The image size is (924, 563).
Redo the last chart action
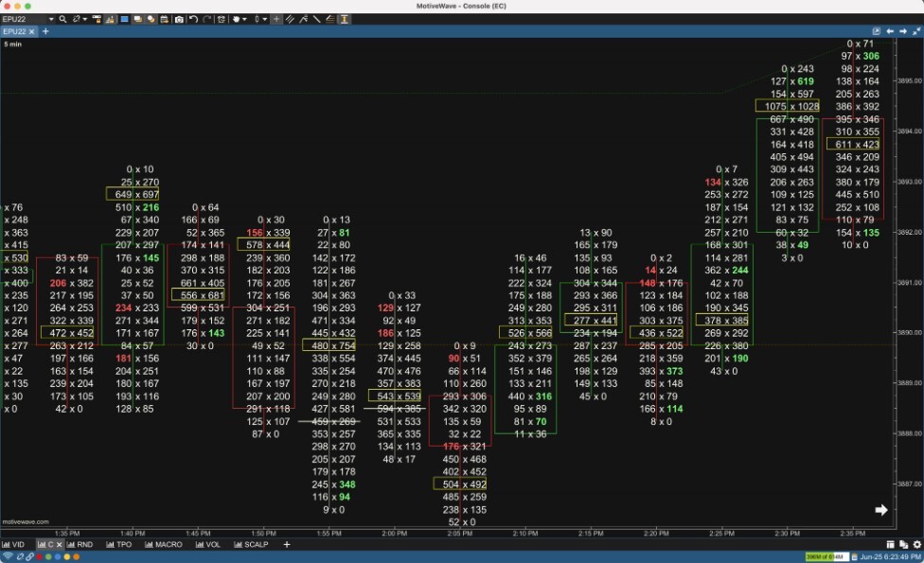[x=206, y=19]
